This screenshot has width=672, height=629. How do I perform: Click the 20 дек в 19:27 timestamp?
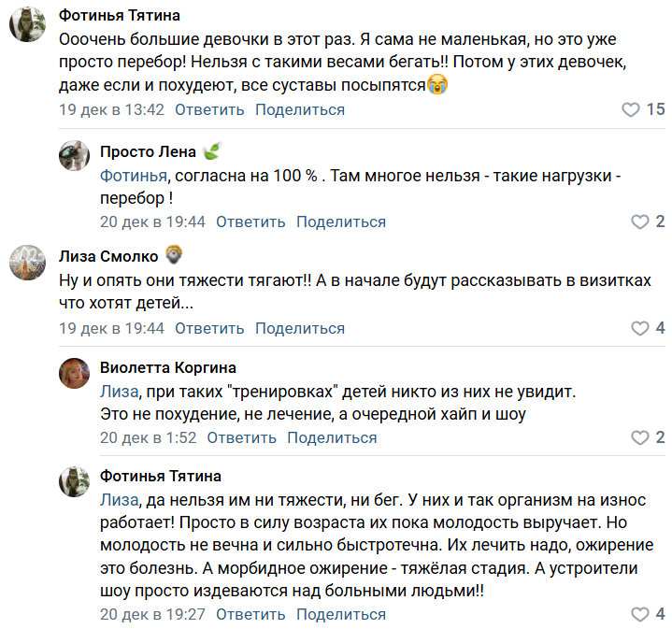tap(152, 615)
